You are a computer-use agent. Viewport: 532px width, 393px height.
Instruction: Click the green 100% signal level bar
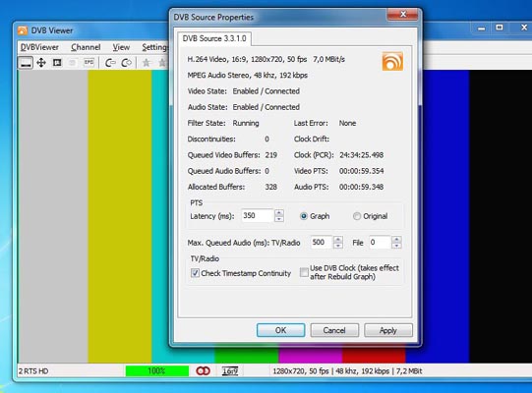point(156,371)
